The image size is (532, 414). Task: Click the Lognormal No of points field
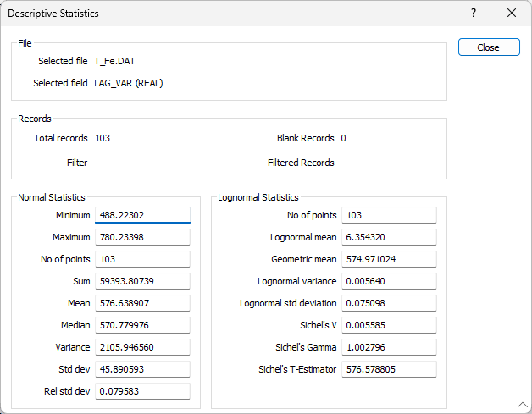pos(389,215)
